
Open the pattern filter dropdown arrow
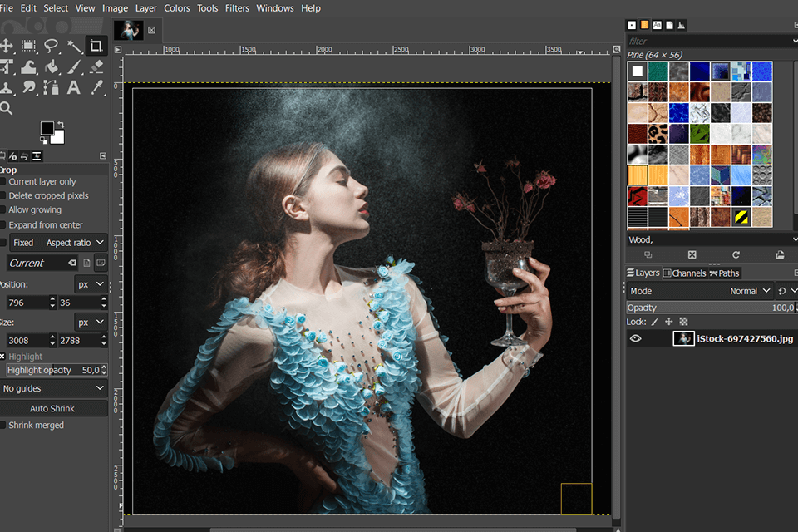(x=795, y=41)
